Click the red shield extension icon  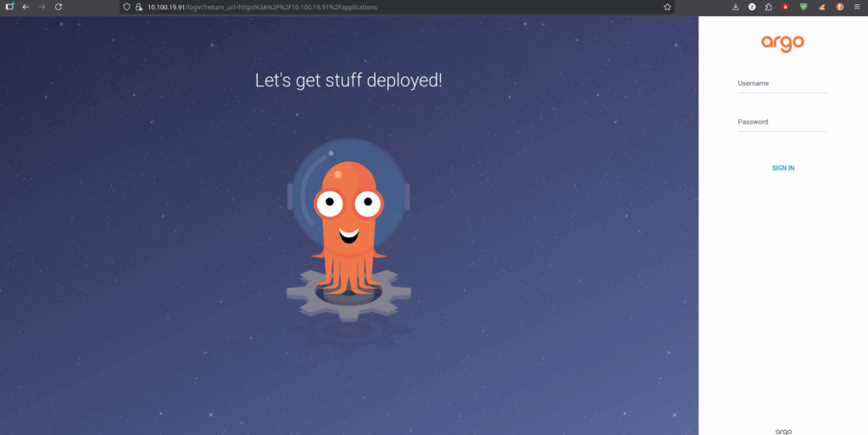(786, 7)
